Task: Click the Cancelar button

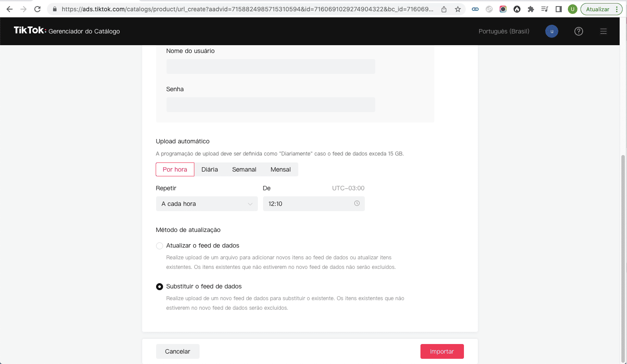Action: (177, 351)
